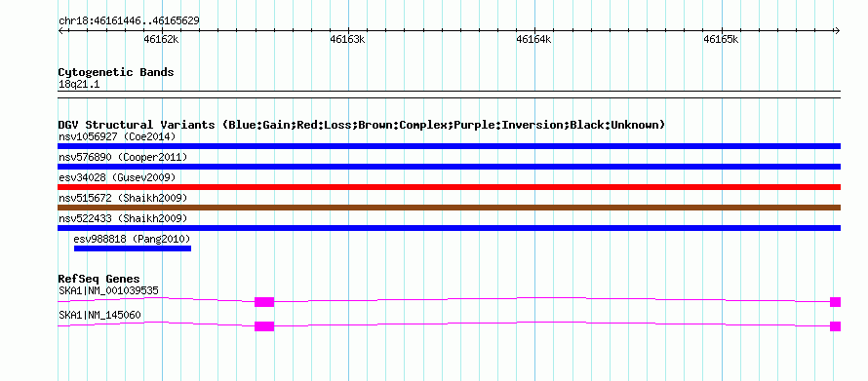The height and width of the screenshot is (381, 868).
Task: Select the short esv988818 (Pang2010) bar
Action: pyautogui.click(x=133, y=248)
